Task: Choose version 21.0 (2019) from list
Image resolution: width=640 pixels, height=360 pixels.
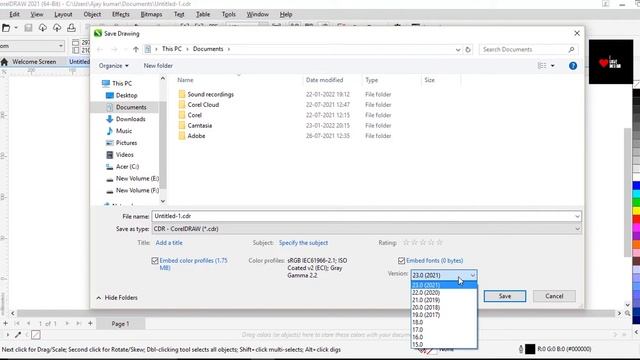Action: click(x=444, y=300)
